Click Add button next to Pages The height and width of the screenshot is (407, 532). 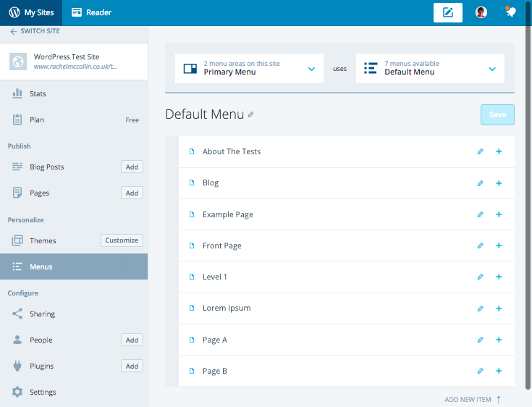coord(132,193)
